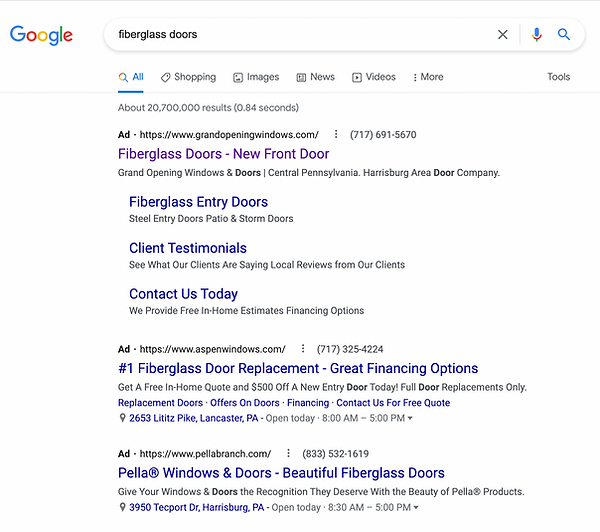Open the 3950 Tecport Dr, Harrisburg address

tap(197, 507)
